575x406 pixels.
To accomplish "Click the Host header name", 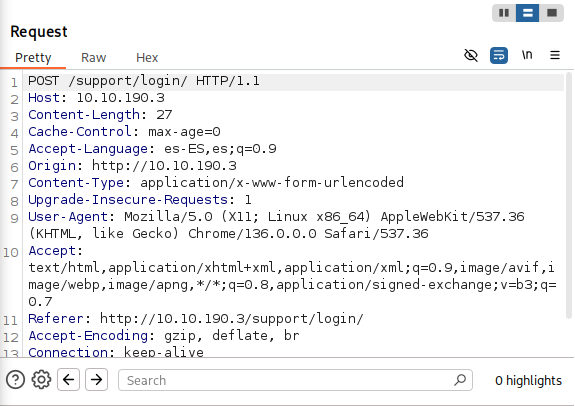I will [x=44, y=98].
